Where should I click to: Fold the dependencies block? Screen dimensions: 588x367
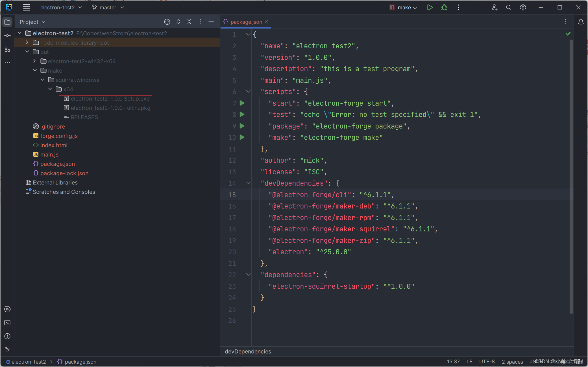tap(248, 275)
